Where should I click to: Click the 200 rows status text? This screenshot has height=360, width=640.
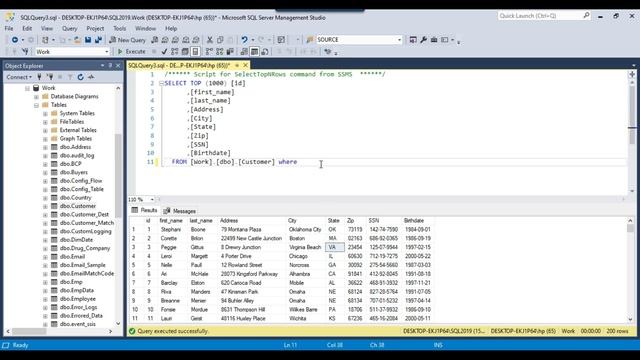coord(617,331)
